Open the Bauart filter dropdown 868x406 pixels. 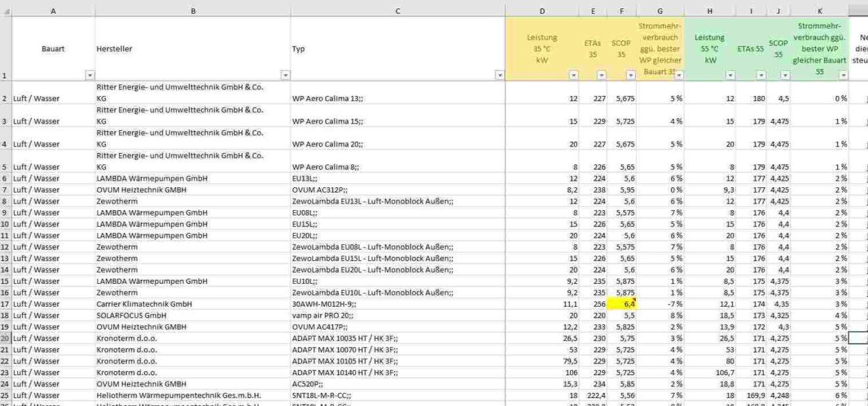90,76
